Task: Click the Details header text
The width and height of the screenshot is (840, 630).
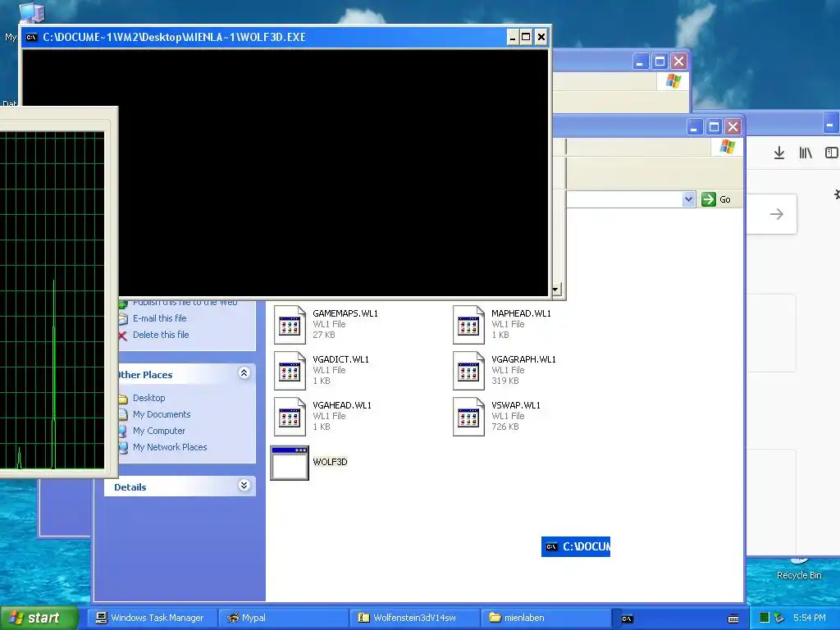Action: pos(130,487)
